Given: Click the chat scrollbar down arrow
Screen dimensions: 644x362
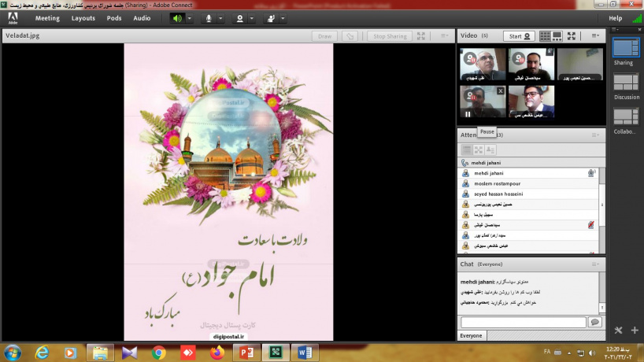Looking at the screenshot, I should [x=602, y=307].
